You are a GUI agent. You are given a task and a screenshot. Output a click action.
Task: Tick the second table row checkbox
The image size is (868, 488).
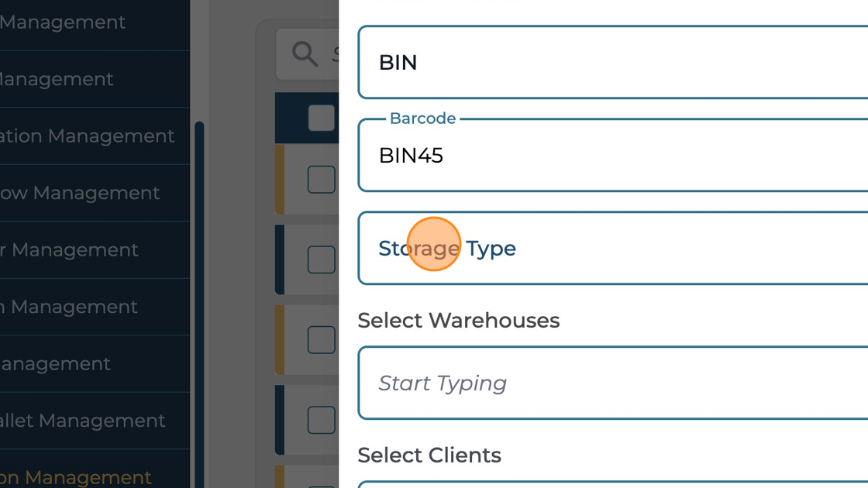[x=321, y=259]
